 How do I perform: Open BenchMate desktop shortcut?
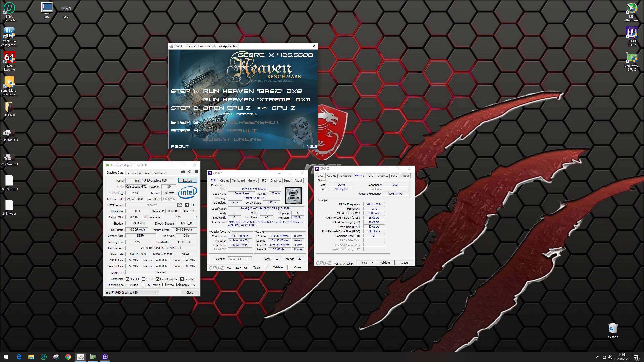click(9, 86)
